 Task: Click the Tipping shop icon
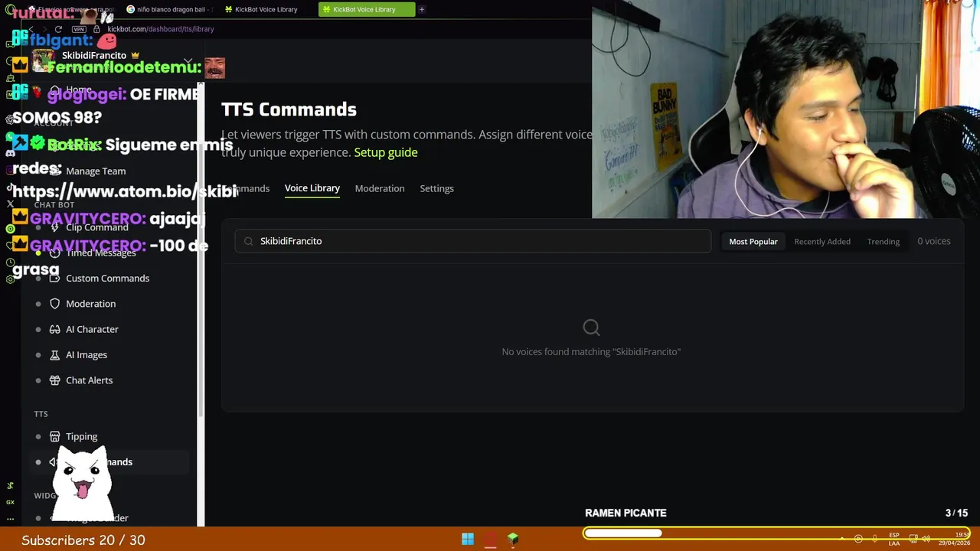(x=54, y=436)
